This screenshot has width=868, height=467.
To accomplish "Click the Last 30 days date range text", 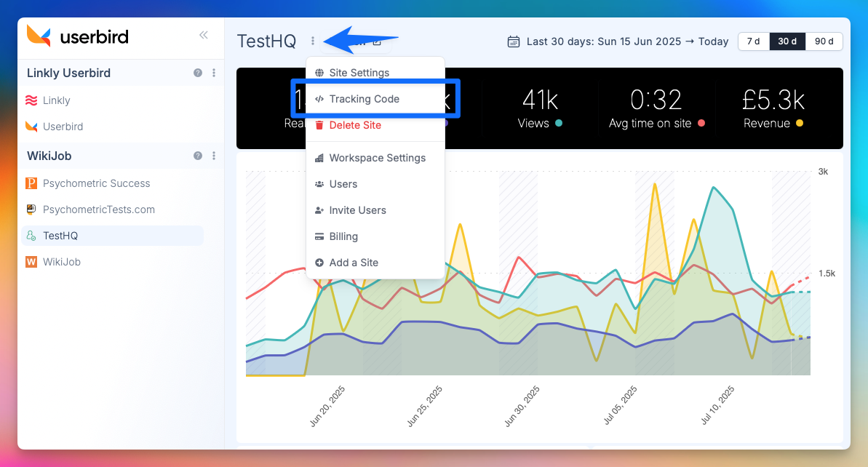I will 627,41.
